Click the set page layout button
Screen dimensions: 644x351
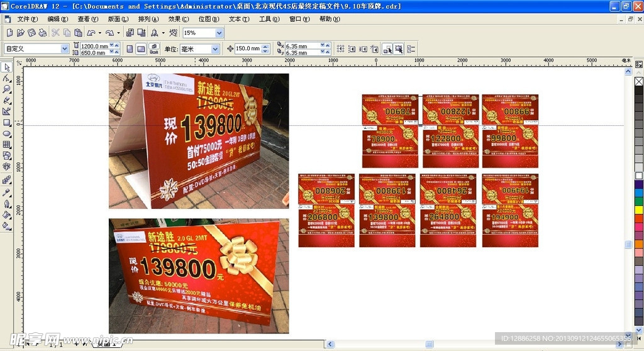pyautogui.click(x=154, y=49)
